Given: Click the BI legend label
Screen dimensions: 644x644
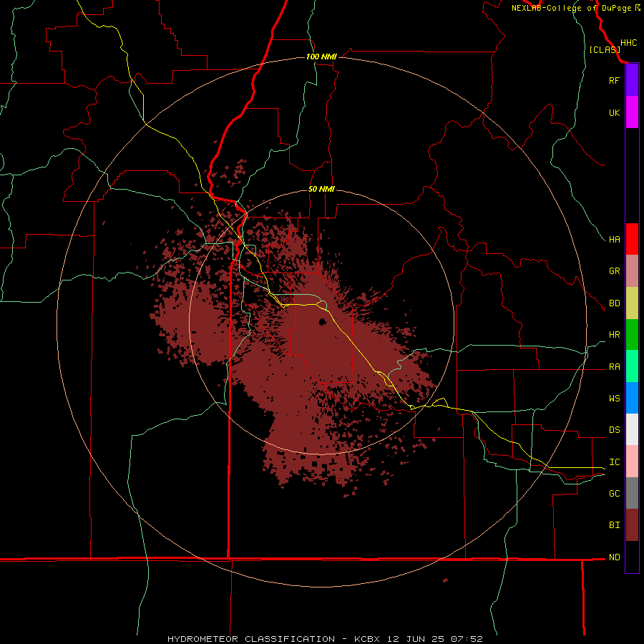Looking at the screenshot, I should (x=614, y=525).
